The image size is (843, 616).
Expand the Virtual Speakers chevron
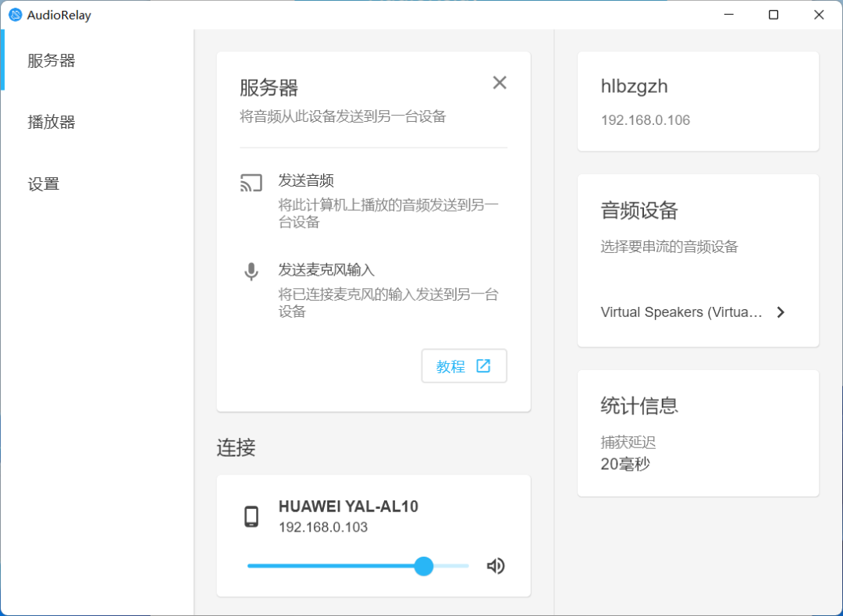tap(781, 312)
